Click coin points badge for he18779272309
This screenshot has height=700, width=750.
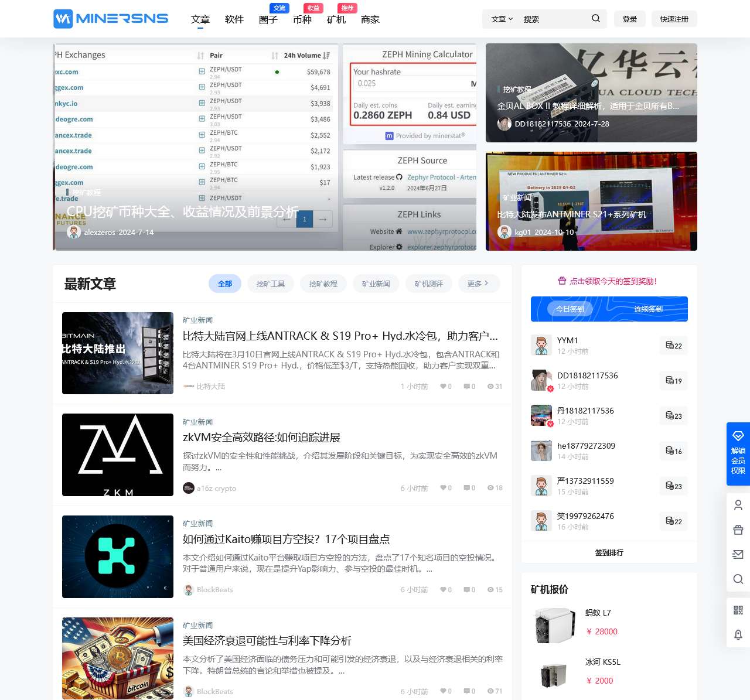point(674,451)
